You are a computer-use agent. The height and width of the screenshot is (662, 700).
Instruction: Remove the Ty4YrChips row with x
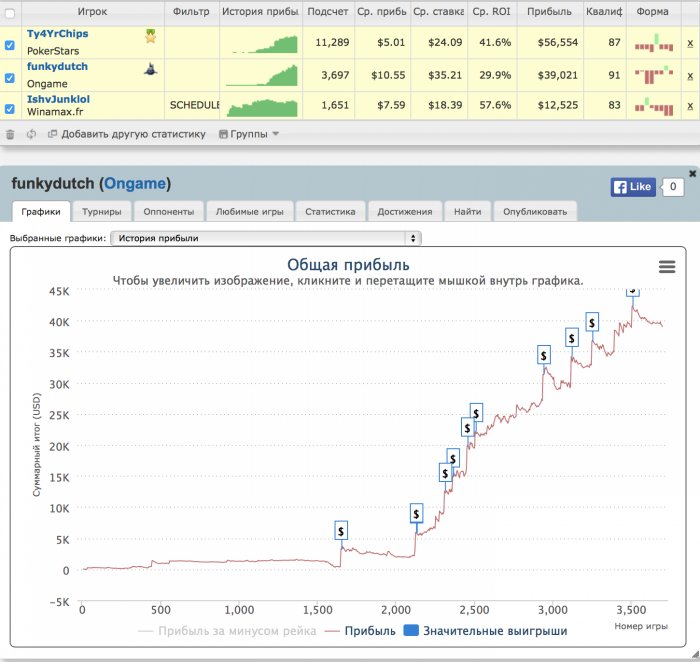point(690,43)
